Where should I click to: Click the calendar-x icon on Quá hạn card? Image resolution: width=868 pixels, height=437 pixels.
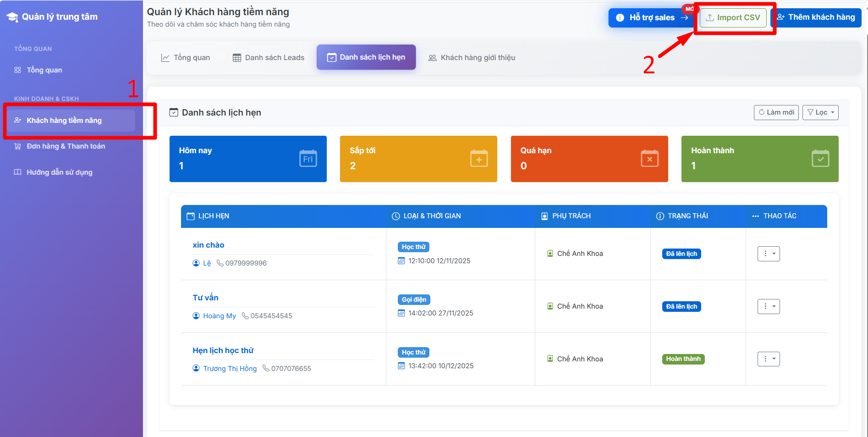[x=649, y=159]
